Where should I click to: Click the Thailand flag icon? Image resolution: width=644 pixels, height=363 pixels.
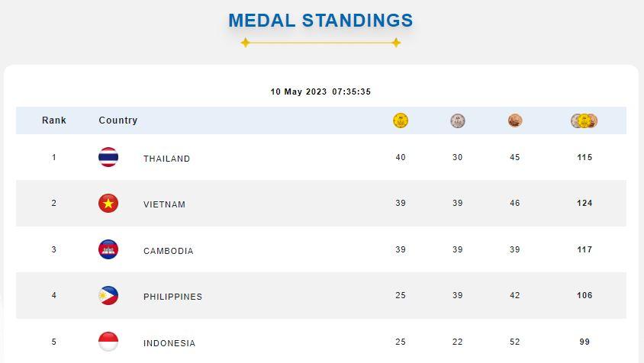point(108,158)
